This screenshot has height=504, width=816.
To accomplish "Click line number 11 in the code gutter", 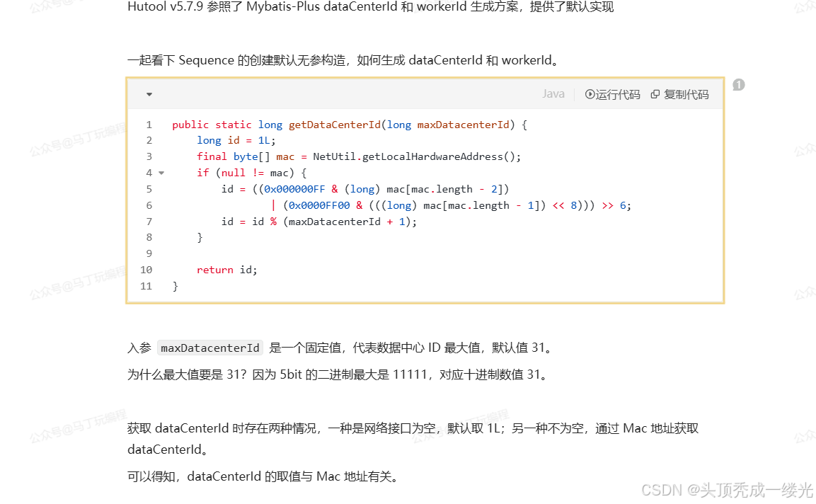I will point(146,286).
